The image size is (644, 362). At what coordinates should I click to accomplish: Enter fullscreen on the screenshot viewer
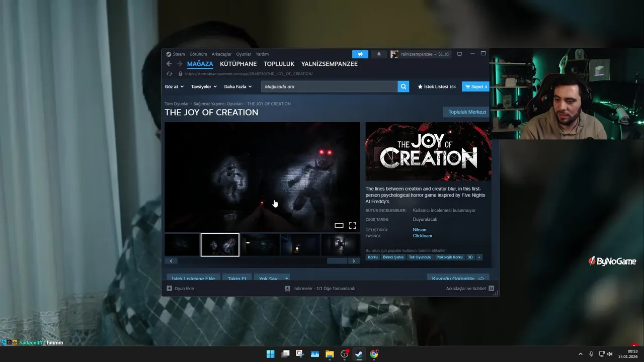pyautogui.click(x=353, y=226)
